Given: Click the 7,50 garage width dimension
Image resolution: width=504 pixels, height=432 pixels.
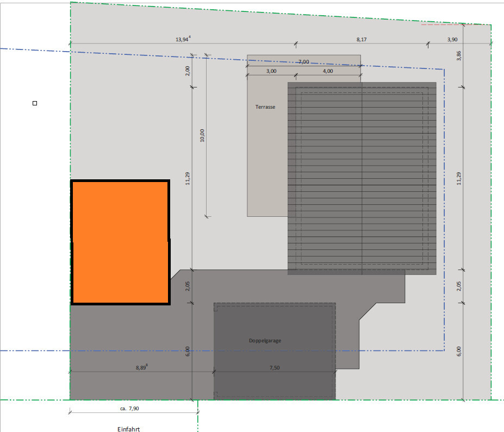Looking at the screenshot, I should point(274,368).
